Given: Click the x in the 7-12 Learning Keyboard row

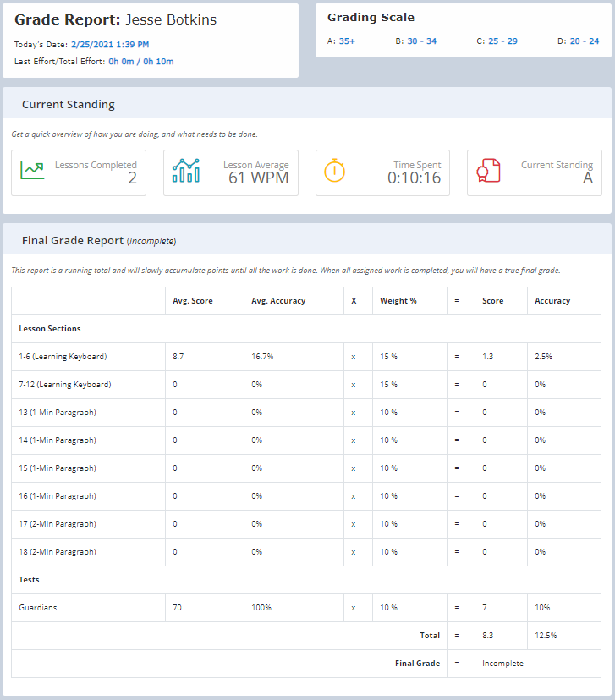Looking at the screenshot, I should [x=353, y=385].
